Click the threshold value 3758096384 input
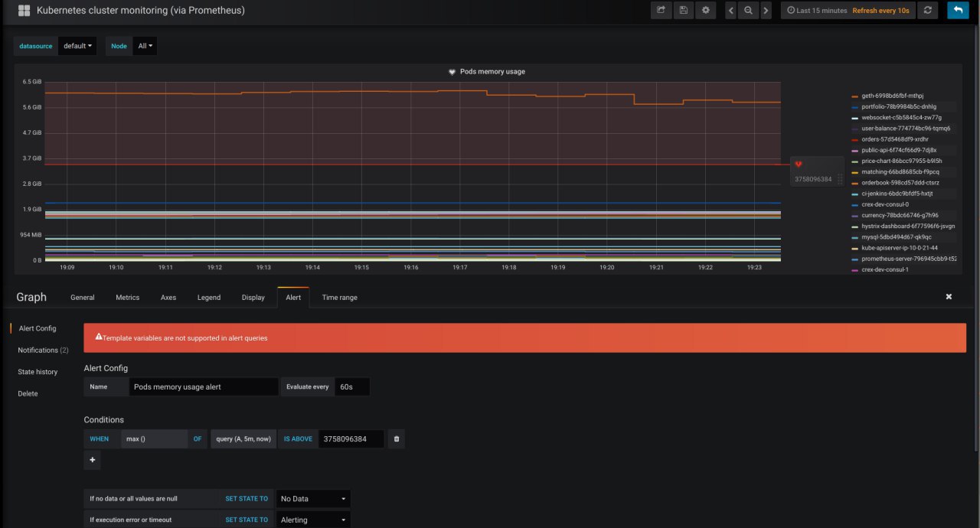 pyautogui.click(x=351, y=439)
